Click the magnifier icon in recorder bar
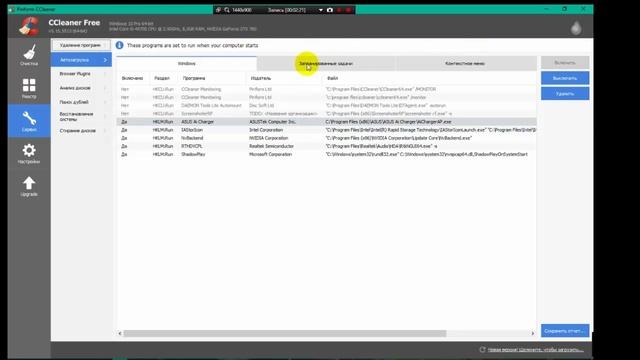Image resolution: width=640 pixels, height=360 pixels. 227,10
